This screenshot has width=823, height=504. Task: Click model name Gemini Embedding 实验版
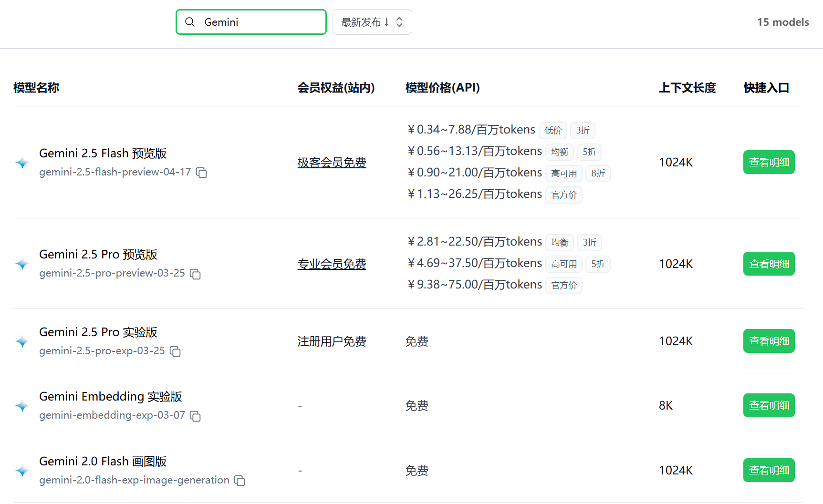[x=111, y=396]
